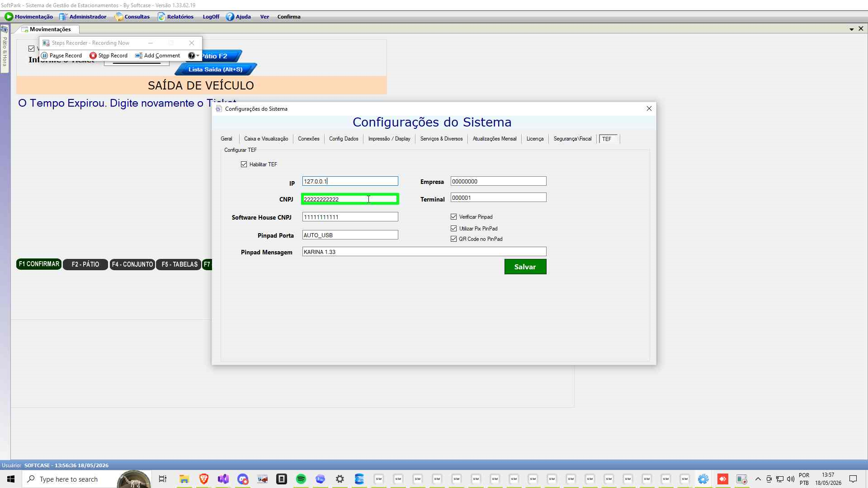
Task: Open the Ajuda help menu
Action: (238, 17)
